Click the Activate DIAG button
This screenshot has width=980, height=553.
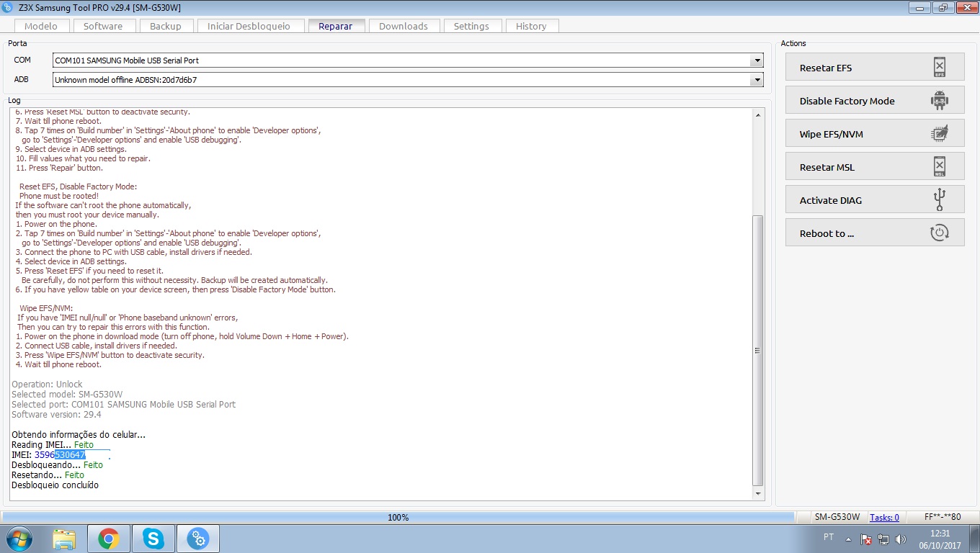click(x=875, y=199)
